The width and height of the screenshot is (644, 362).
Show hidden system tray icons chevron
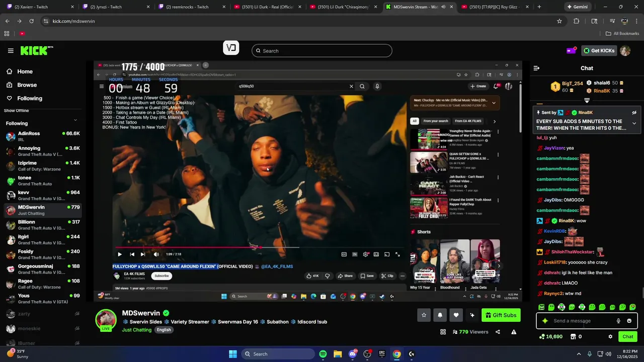pyautogui.click(x=579, y=354)
